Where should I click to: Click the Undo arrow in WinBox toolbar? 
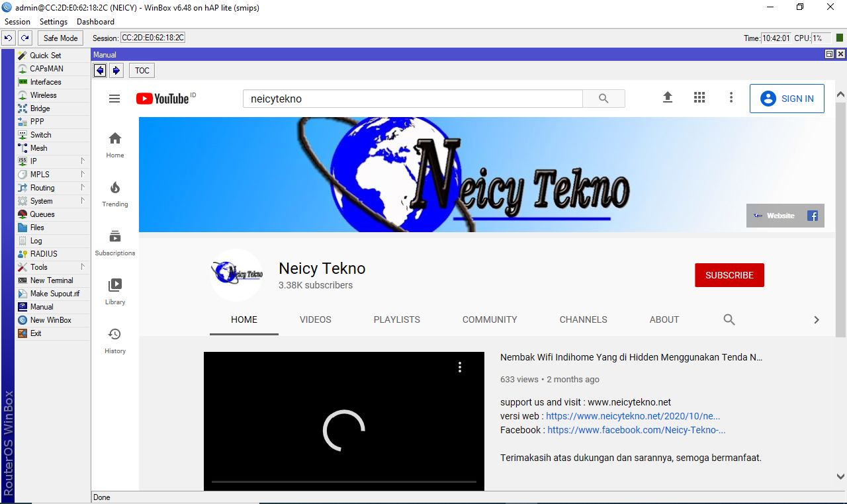[x=8, y=38]
